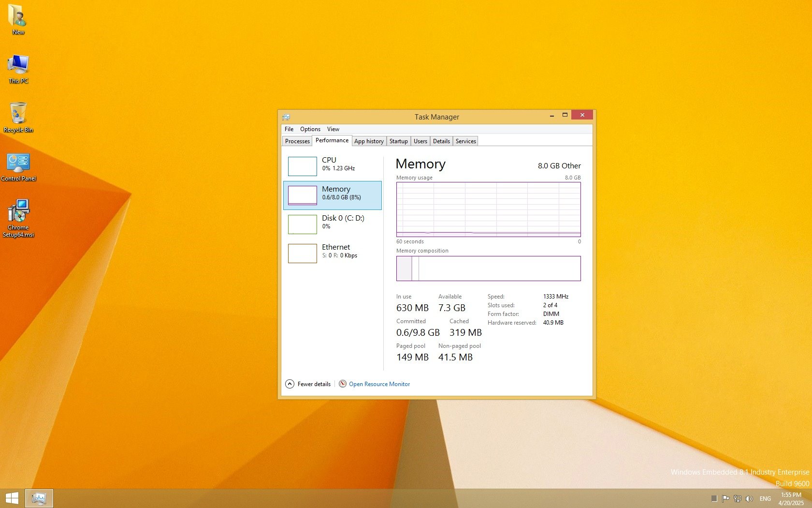The image size is (812, 508).
Task: Select the Ethernet performance item
Action: [x=335, y=251]
